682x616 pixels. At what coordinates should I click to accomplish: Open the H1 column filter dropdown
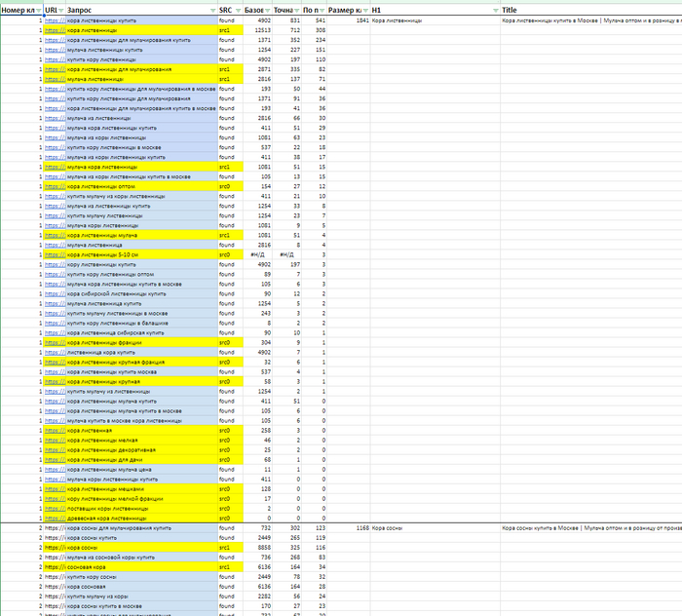click(x=495, y=10)
